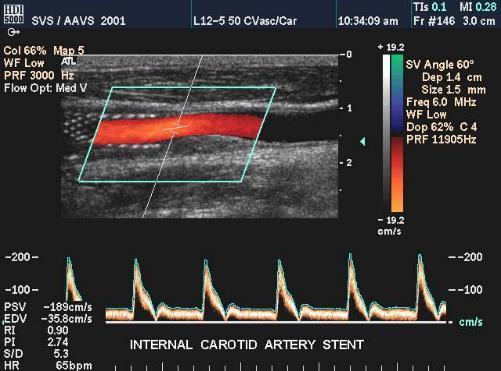
Task: Click the HDI 5000 logo icon
Action: (14, 15)
